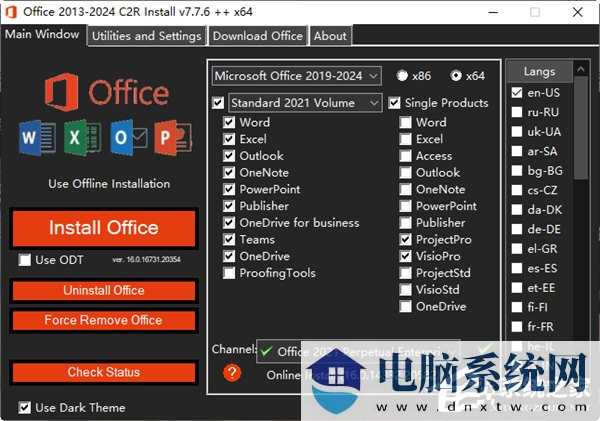
Task: Uncheck OneDrive for business
Action: click(229, 223)
